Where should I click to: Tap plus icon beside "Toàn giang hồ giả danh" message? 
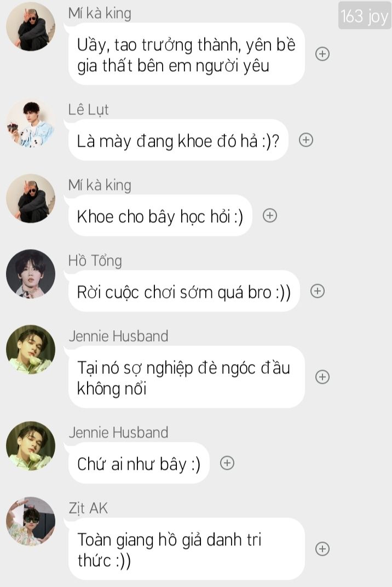tap(322, 549)
